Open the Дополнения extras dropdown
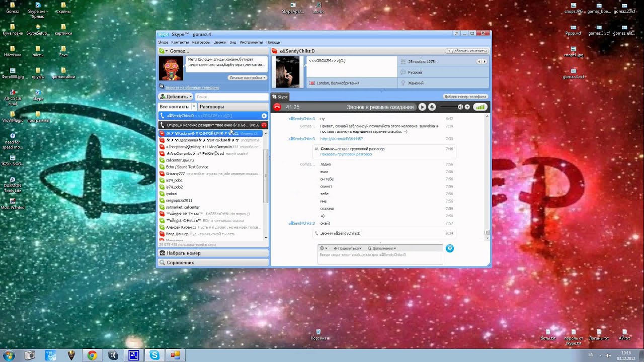Screen dimensions: 644x362 (382, 248)
